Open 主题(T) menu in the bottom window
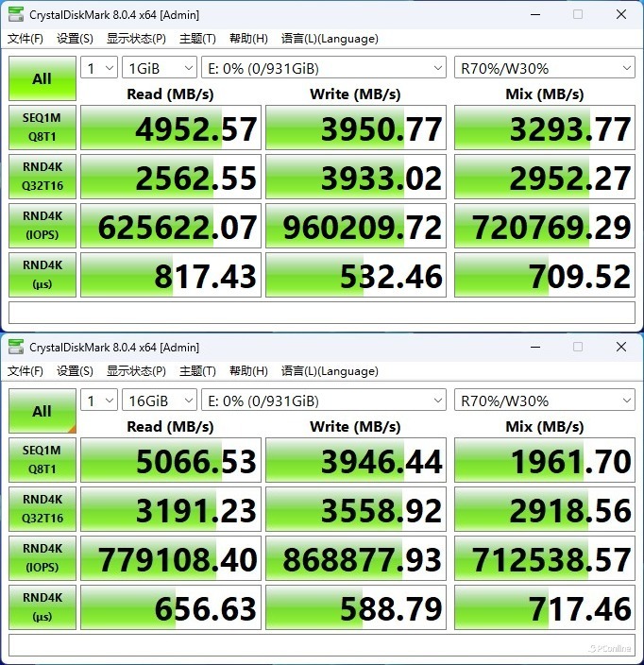This screenshot has width=644, height=665. tap(197, 371)
